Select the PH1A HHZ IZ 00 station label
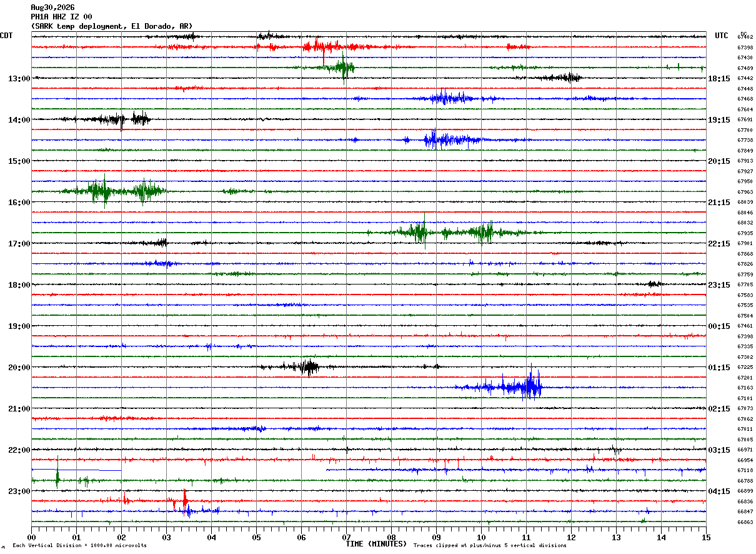The image size is (756, 554). point(61,17)
